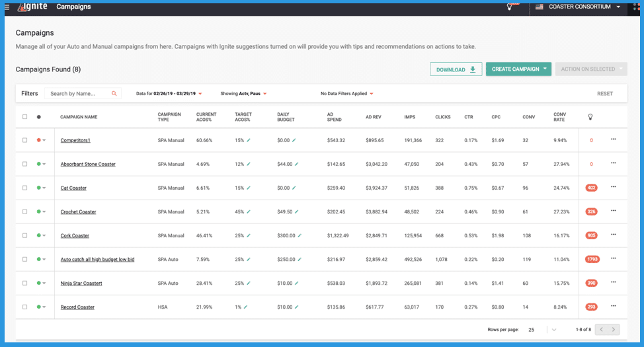Go to previous page of campaigns
The width and height of the screenshot is (644, 347).
tap(601, 330)
